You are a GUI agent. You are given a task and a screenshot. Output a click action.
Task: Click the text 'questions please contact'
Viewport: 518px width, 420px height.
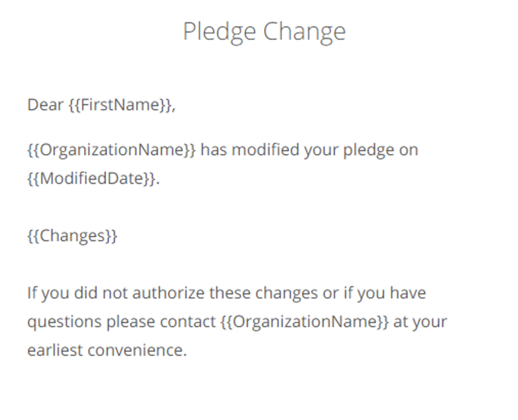coord(121,322)
